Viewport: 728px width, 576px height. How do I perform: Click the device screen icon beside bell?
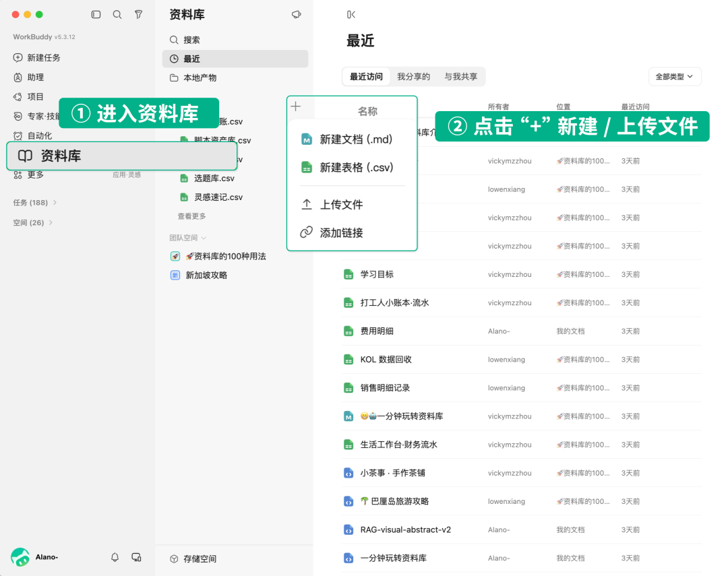coord(136,557)
